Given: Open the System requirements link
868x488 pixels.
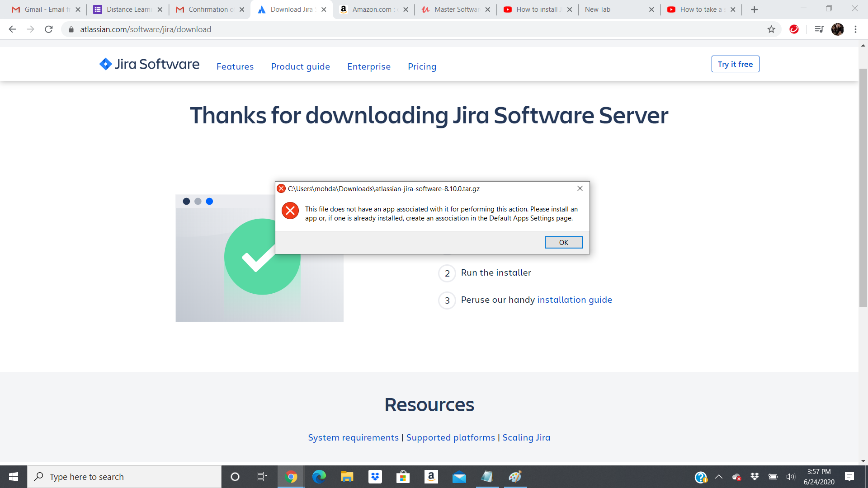Looking at the screenshot, I should click(x=353, y=437).
